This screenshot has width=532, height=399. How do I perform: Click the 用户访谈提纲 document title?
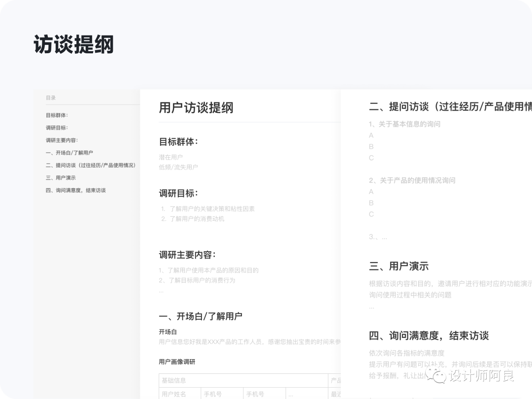(x=196, y=108)
